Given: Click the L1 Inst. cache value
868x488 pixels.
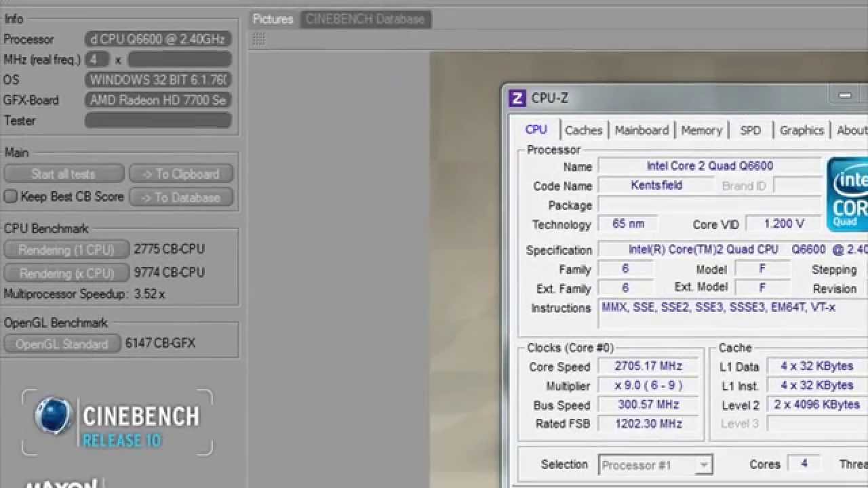Looking at the screenshot, I should pyautogui.click(x=817, y=385).
